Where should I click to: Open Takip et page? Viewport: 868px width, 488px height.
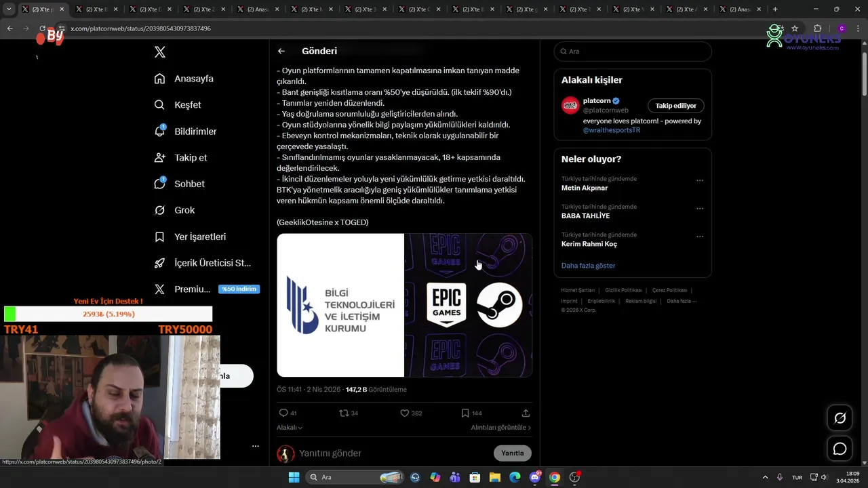pyautogui.click(x=180, y=157)
